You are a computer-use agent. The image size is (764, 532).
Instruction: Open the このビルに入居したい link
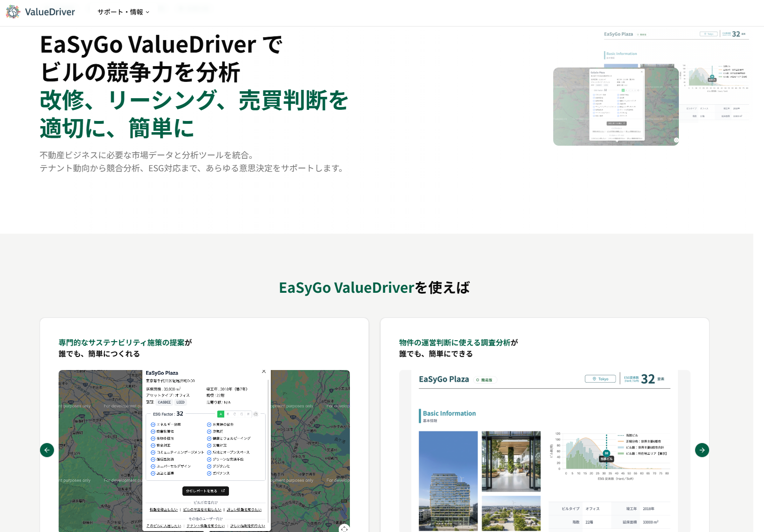(164, 526)
